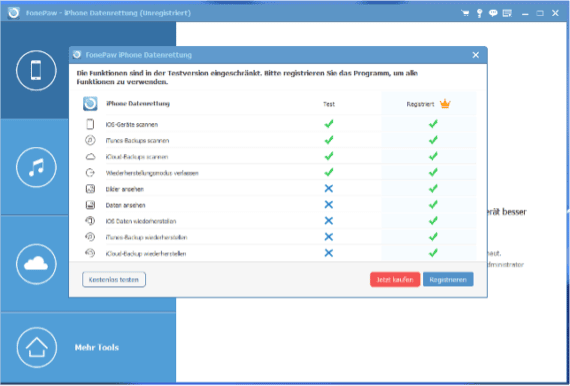570x386 pixels.
Task: Select the iPhone device recovery sidebar icon
Action: [x=36, y=70]
